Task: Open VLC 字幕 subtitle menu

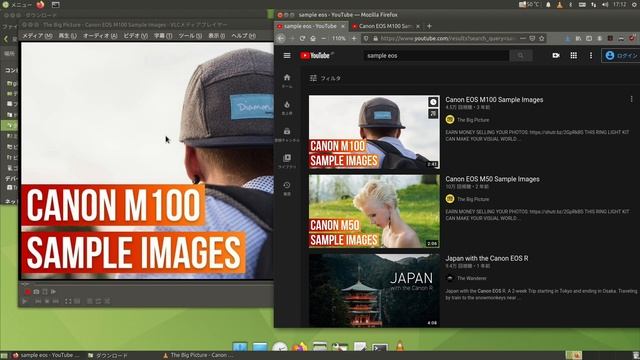Action: point(163,36)
